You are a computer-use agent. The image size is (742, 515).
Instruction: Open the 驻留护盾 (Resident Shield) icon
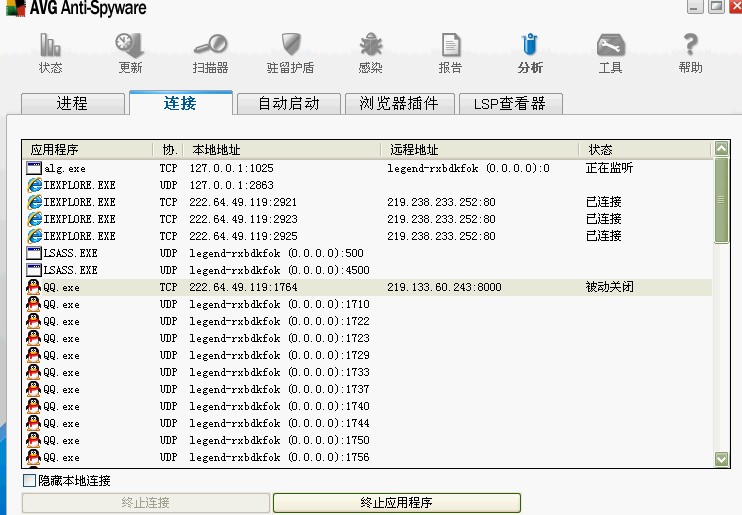[291, 44]
